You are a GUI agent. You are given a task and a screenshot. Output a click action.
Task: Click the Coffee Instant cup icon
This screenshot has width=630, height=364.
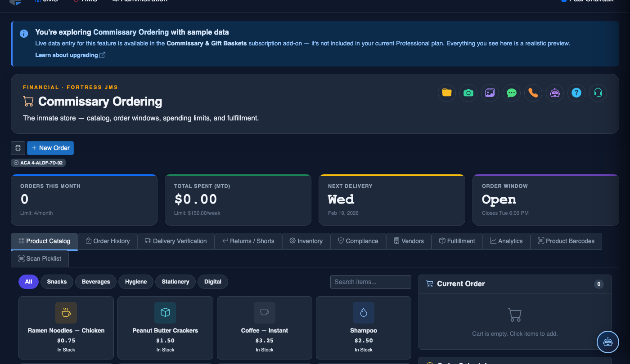coord(265,313)
